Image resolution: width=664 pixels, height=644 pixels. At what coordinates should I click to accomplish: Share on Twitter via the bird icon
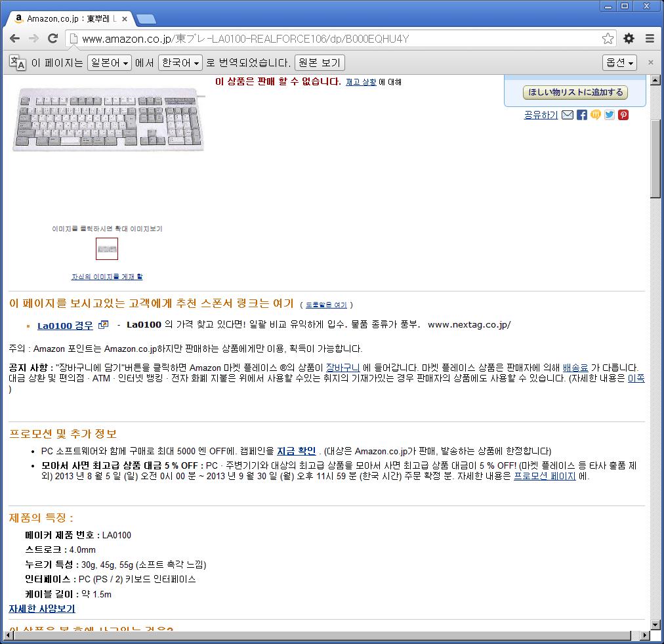pyautogui.click(x=610, y=115)
